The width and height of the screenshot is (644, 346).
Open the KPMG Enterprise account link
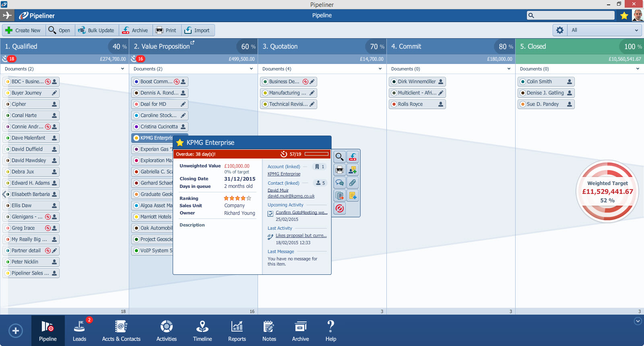pyautogui.click(x=284, y=174)
